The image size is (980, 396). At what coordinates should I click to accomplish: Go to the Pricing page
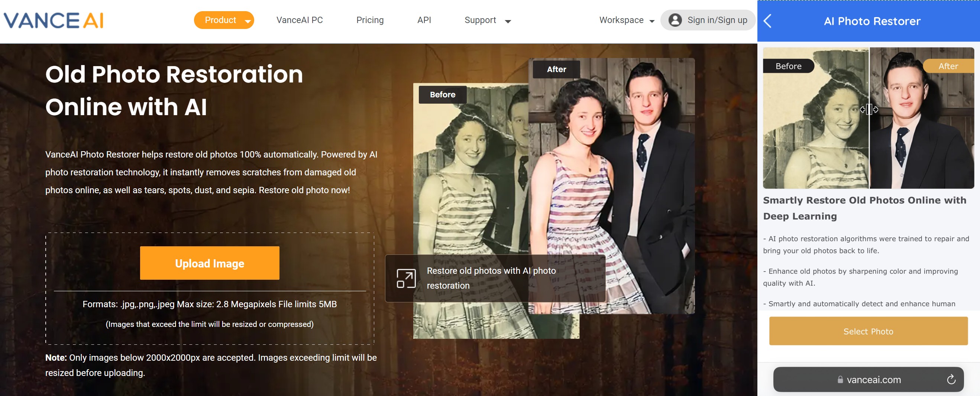pos(370,20)
